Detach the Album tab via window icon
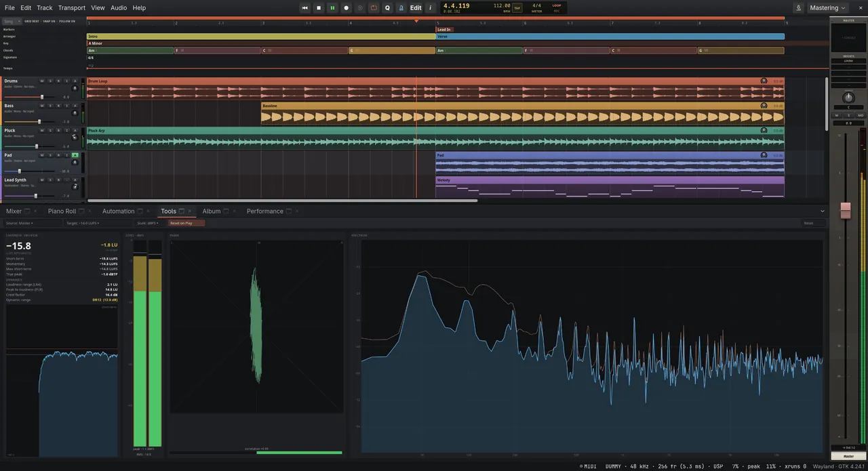Image resolution: width=868 pixels, height=471 pixels. pyautogui.click(x=226, y=211)
